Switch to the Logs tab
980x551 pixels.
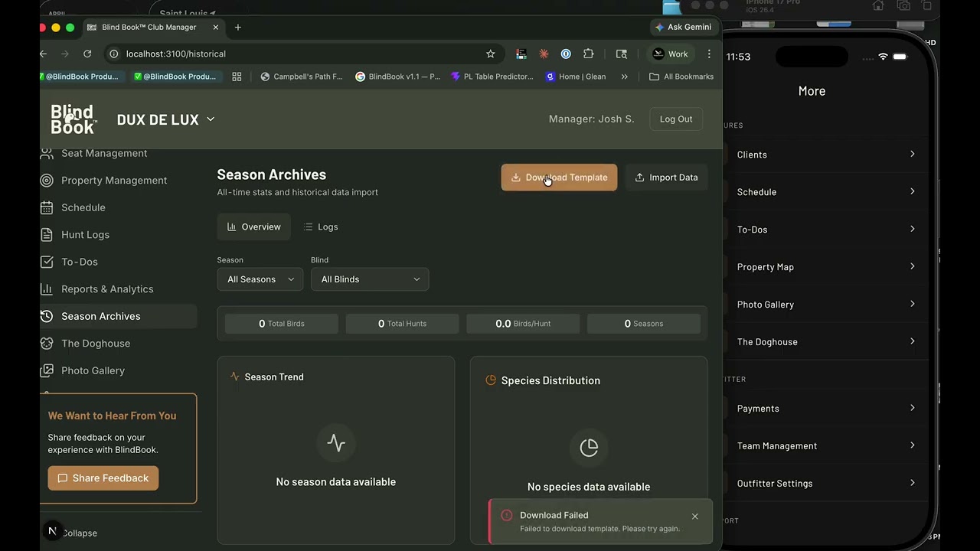[x=321, y=227]
